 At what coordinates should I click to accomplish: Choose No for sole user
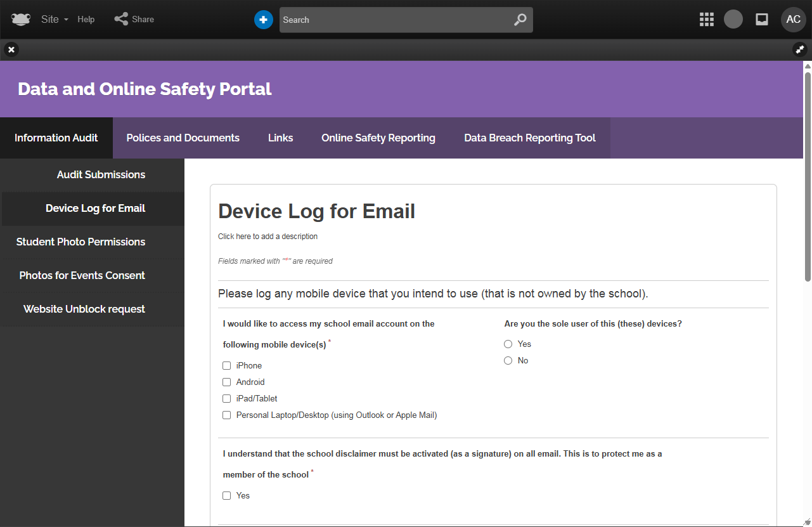pyautogui.click(x=508, y=361)
